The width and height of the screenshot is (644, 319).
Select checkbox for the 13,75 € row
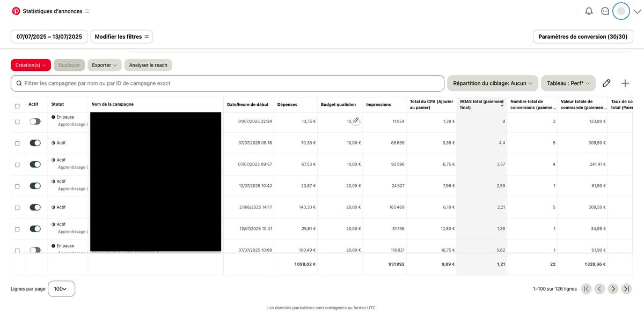coord(17,122)
